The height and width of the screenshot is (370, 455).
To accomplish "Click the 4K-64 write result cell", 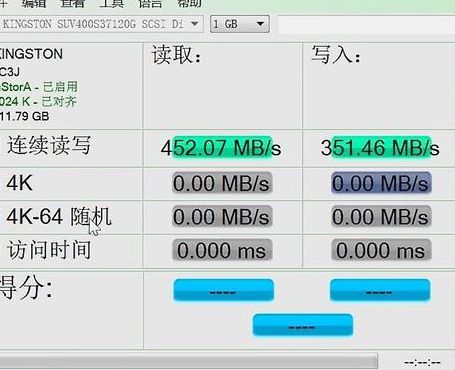I will point(381,217).
